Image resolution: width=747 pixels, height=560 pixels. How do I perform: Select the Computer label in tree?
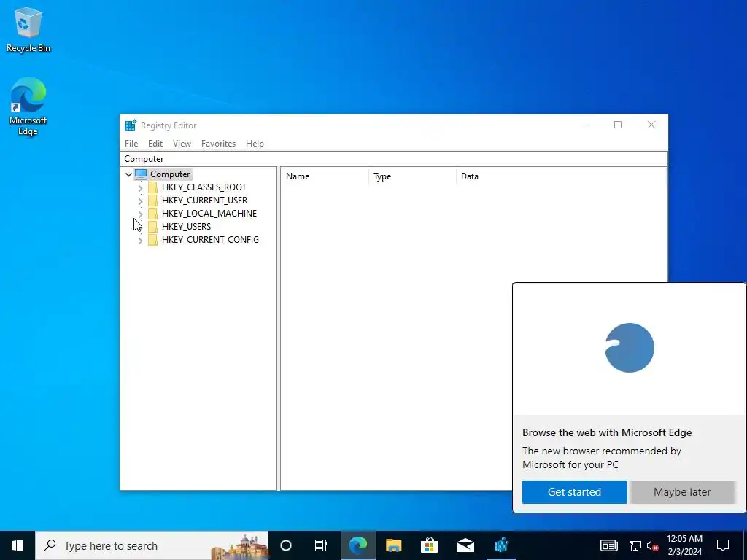[170, 174]
